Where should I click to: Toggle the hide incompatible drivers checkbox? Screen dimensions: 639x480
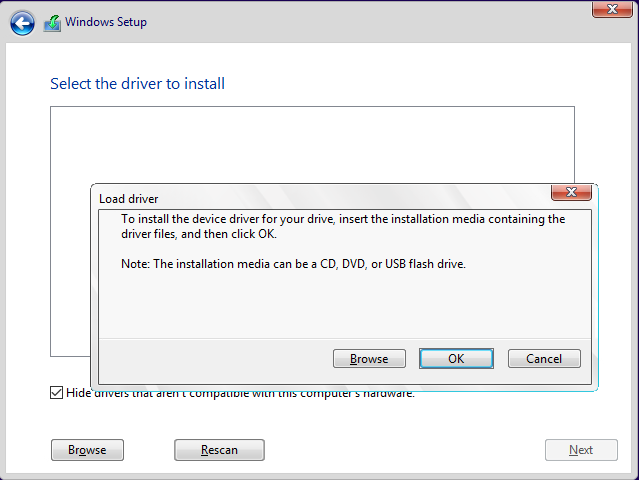click(56, 392)
